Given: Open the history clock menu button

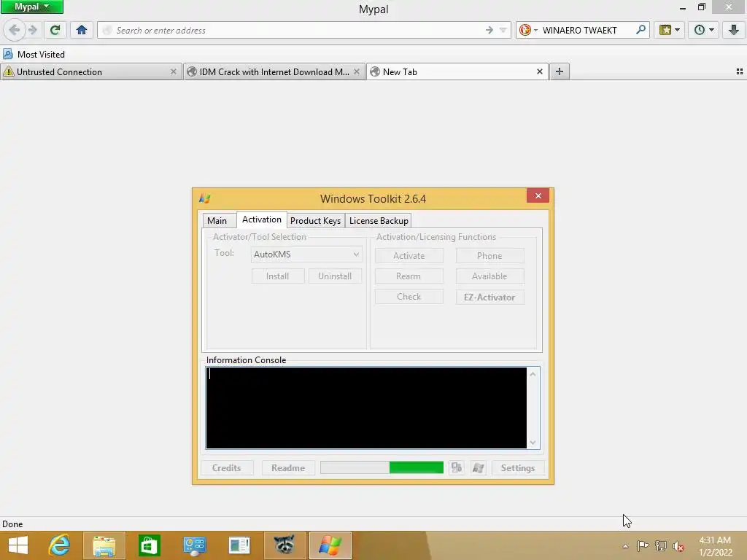Looking at the screenshot, I should (704, 30).
